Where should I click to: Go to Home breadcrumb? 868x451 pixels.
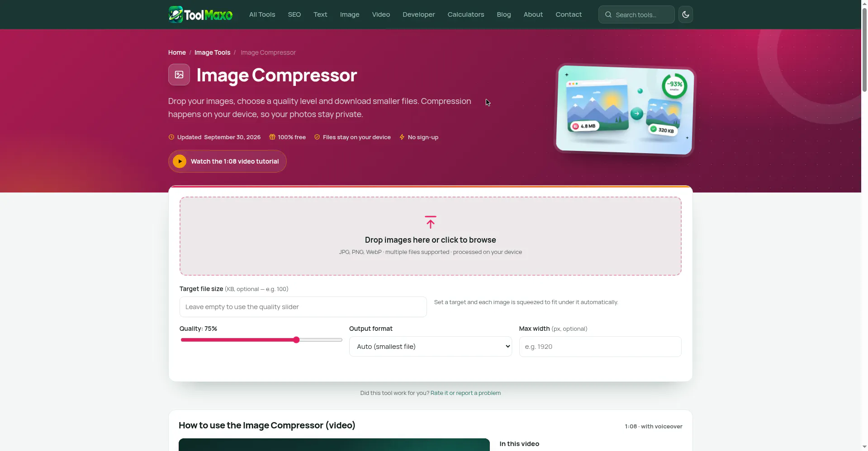point(177,52)
